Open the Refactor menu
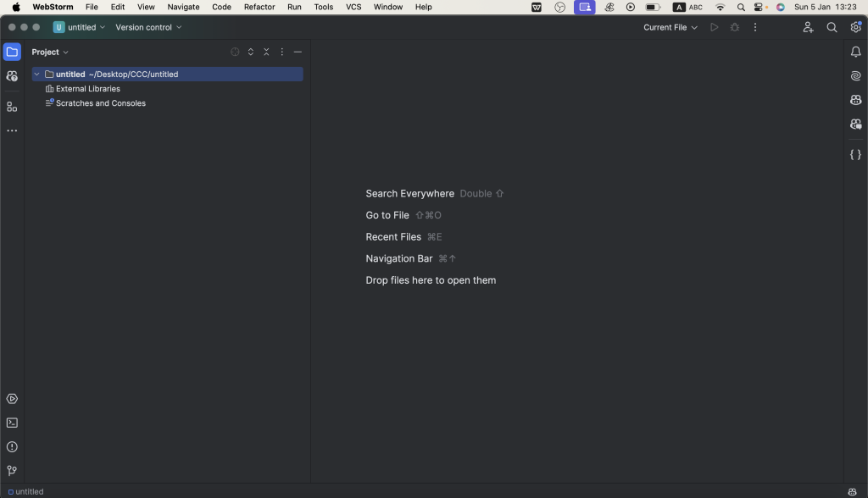The height and width of the screenshot is (498, 868). click(259, 7)
